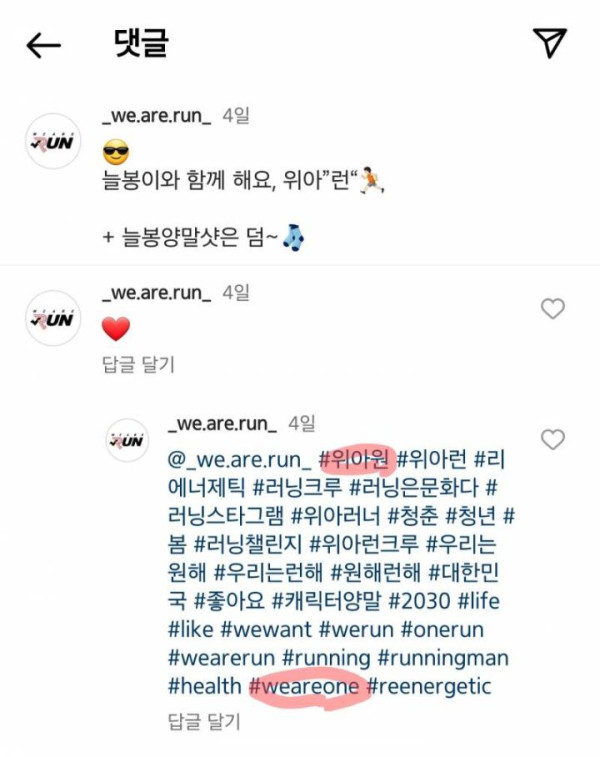Open profile picture beside heart emoji comment

53,318
